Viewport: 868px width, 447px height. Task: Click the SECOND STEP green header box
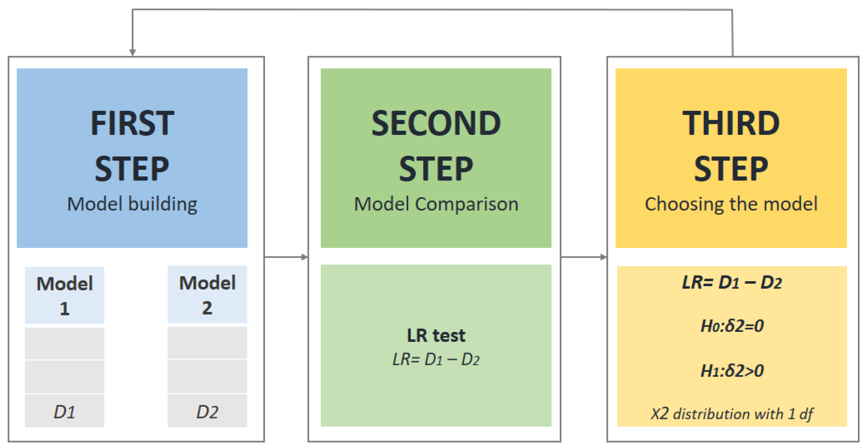click(x=436, y=158)
